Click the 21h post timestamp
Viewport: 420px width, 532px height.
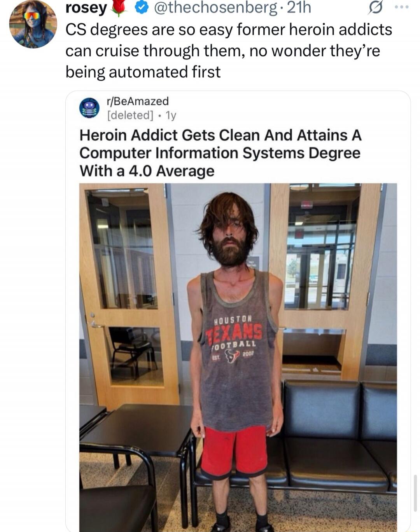pyautogui.click(x=299, y=8)
